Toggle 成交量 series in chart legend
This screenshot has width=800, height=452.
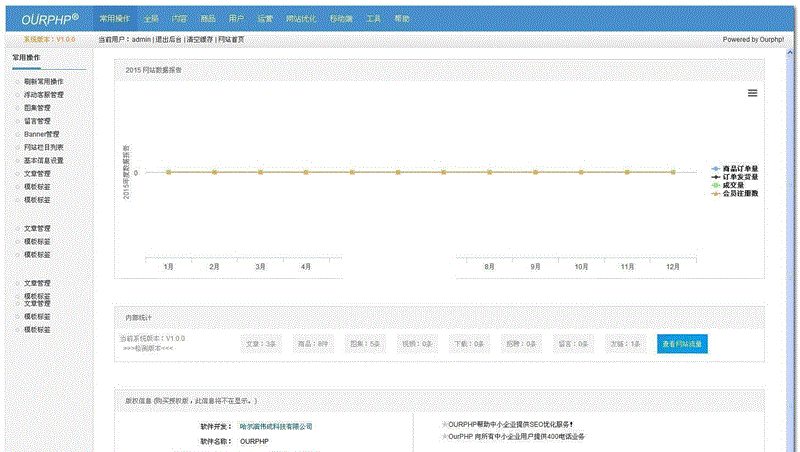pyautogui.click(x=733, y=185)
